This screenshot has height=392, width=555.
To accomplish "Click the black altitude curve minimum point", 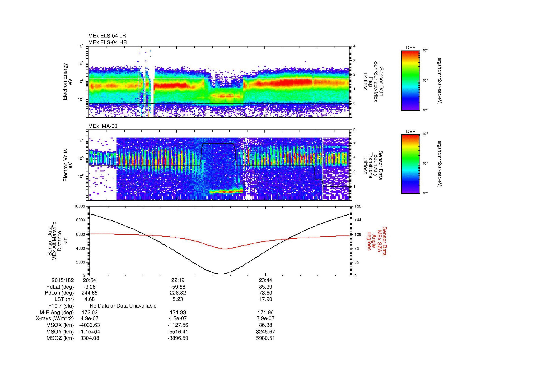I will click(x=221, y=274).
